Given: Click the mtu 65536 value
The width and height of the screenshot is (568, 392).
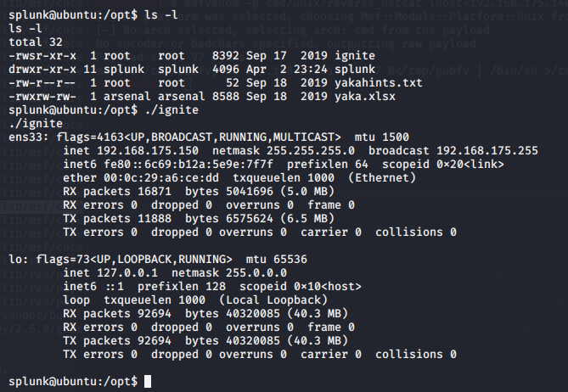Looking at the screenshot, I should pyautogui.click(x=277, y=260).
